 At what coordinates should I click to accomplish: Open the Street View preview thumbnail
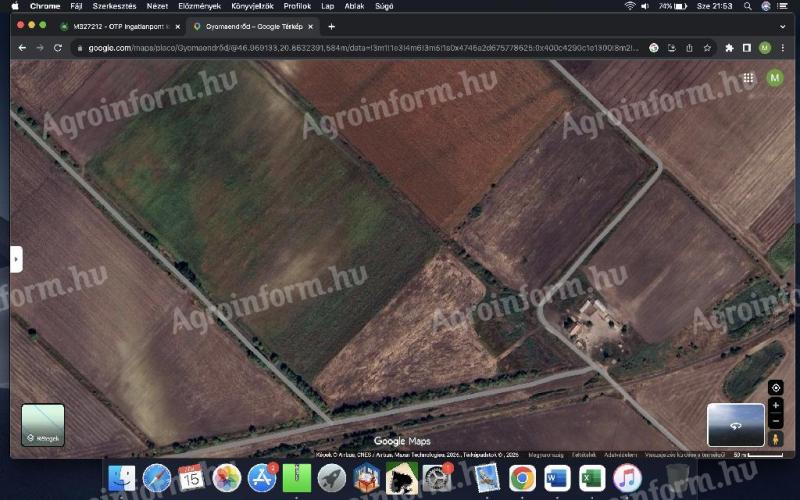[x=735, y=424]
